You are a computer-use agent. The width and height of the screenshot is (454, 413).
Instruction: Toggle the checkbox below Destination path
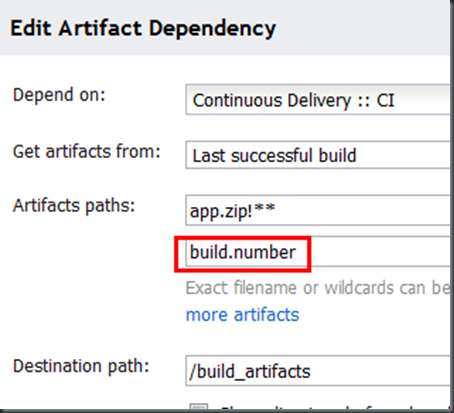(199, 407)
